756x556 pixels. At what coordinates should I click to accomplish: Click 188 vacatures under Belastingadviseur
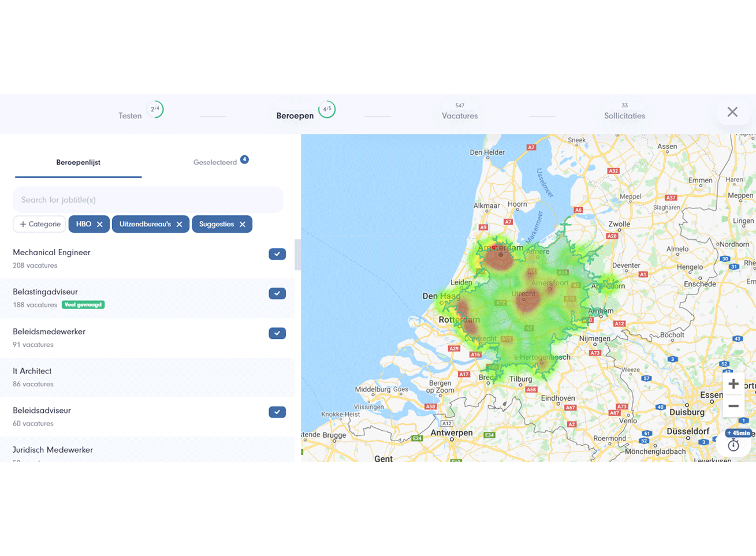click(35, 305)
